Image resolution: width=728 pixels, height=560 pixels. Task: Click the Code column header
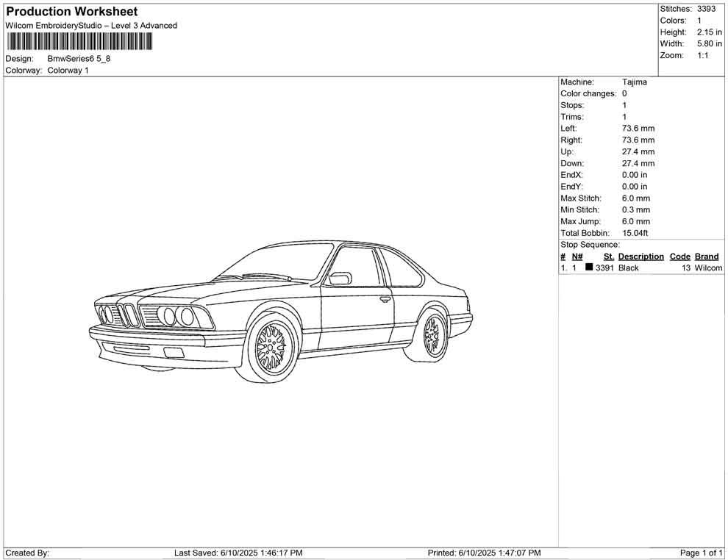(680, 256)
